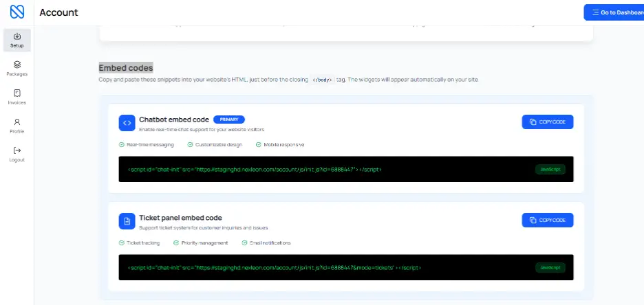Image resolution: width=644 pixels, height=305 pixels.
Task: Click the chatbot script code snippet
Action: [254, 169]
